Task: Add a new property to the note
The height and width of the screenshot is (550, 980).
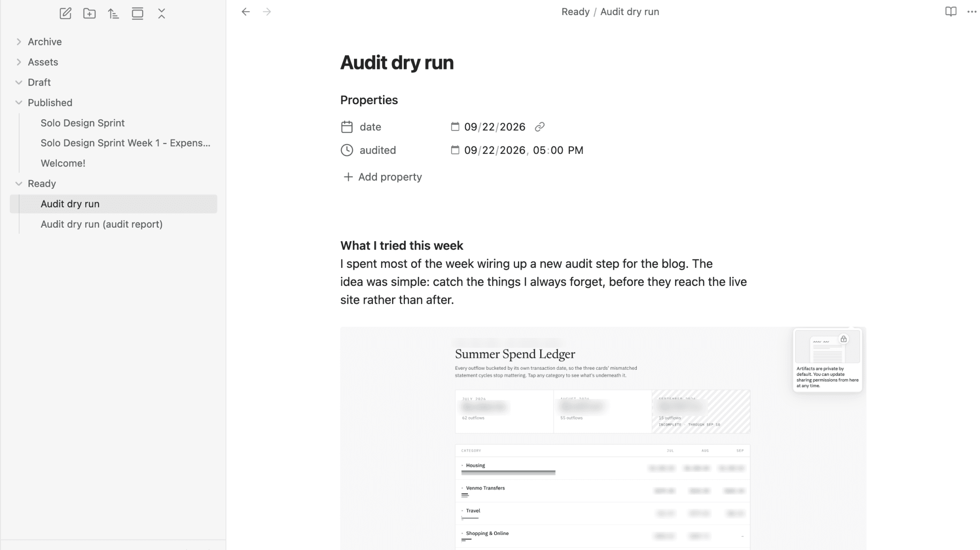Action: pos(382,177)
